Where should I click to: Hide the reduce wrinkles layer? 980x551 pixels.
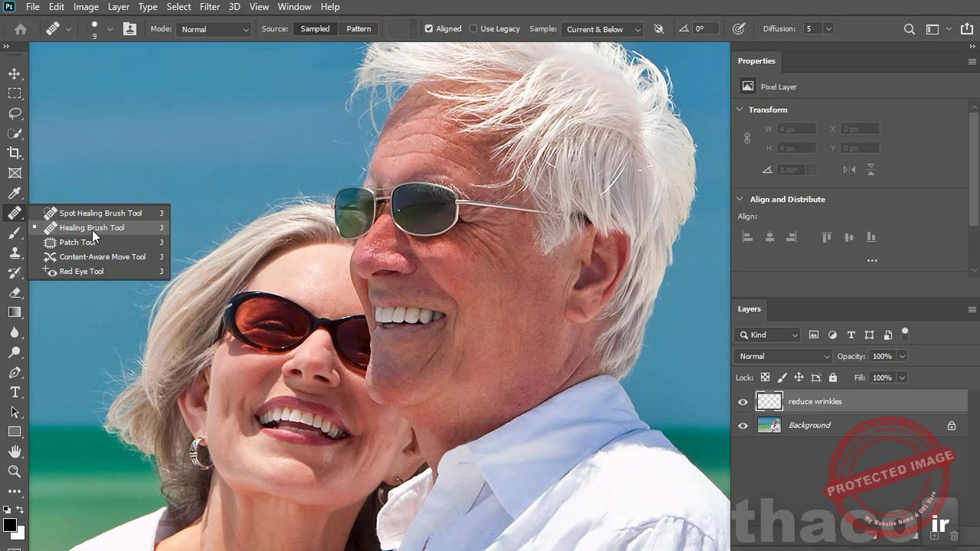coord(743,401)
